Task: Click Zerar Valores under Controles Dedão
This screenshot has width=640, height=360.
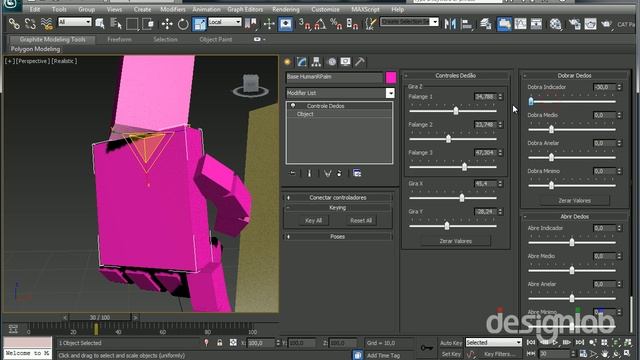Action: coord(456,241)
